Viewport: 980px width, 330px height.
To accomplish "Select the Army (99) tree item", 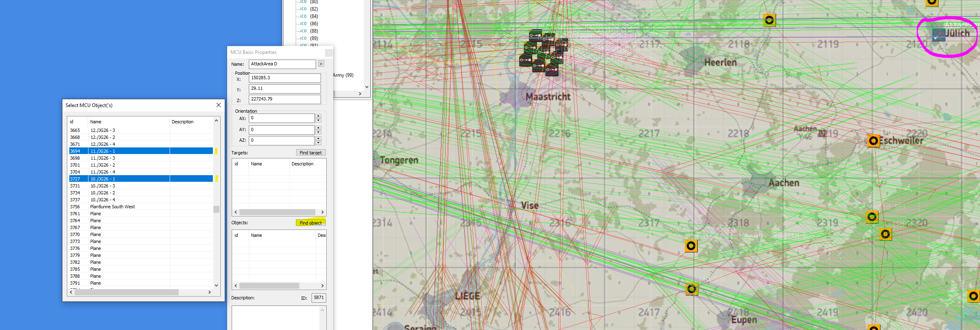I will [x=343, y=75].
